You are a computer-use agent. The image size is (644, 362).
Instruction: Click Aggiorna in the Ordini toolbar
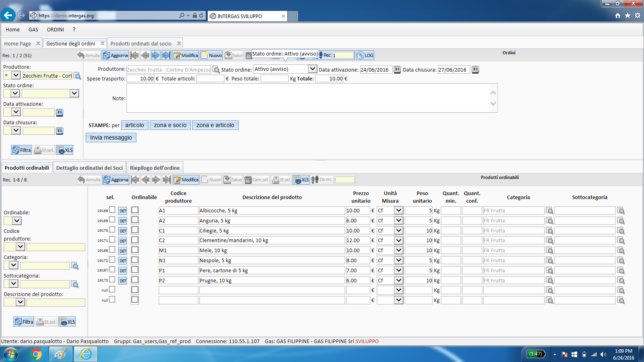[x=116, y=56]
